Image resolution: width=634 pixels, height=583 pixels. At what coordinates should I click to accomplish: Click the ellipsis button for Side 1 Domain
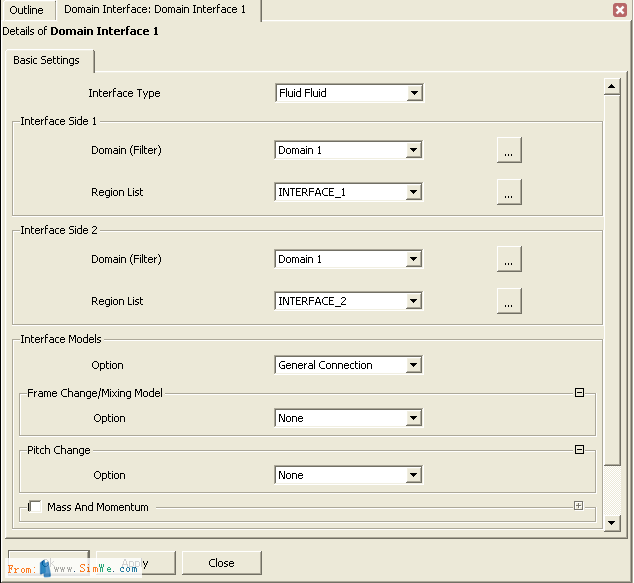coord(509,151)
